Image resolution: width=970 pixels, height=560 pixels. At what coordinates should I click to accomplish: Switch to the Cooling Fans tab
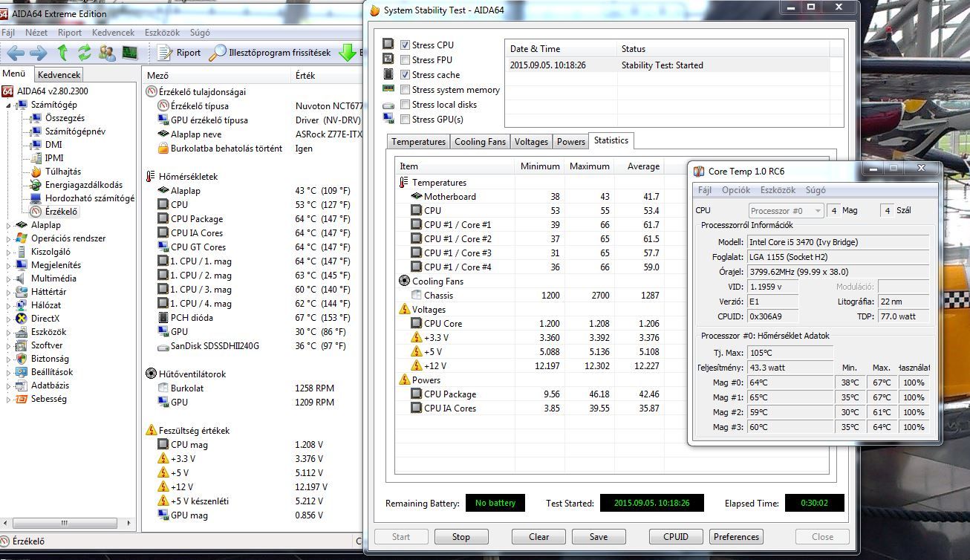click(x=480, y=142)
